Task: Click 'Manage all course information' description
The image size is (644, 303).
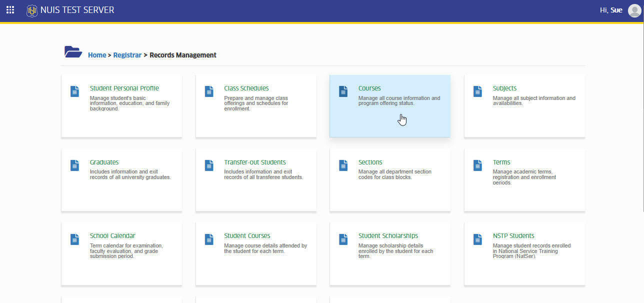Action: point(399,101)
